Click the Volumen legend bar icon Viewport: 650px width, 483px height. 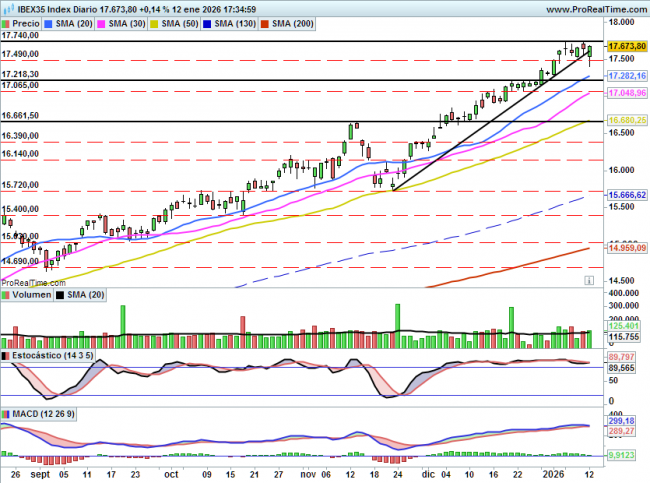tap(5, 295)
